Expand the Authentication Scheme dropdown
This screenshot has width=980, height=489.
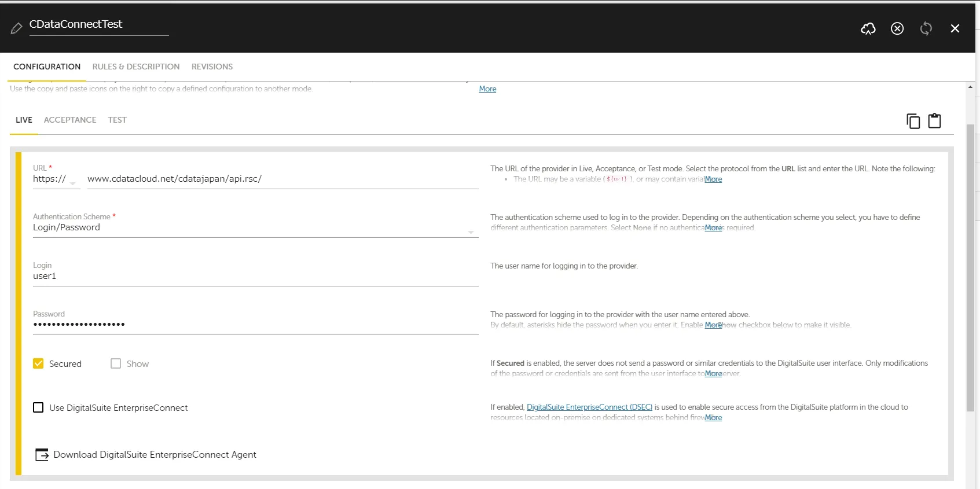(470, 231)
